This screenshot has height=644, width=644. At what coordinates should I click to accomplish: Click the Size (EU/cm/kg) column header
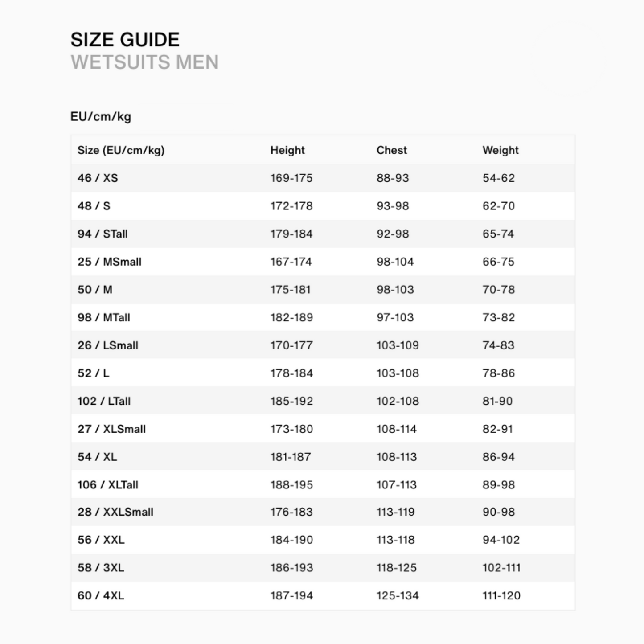(x=121, y=150)
